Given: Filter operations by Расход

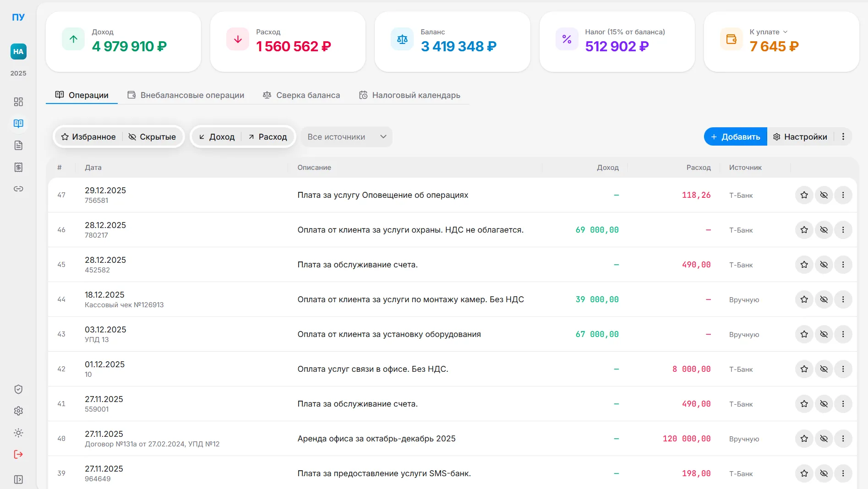Looking at the screenshot, I should point(267,137).
